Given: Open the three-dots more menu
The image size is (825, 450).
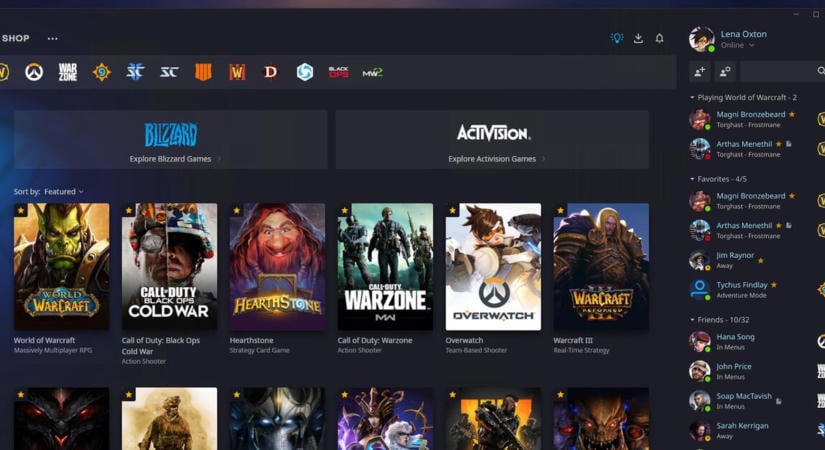Looking at the screenshot, I should [x=53, y=38].
